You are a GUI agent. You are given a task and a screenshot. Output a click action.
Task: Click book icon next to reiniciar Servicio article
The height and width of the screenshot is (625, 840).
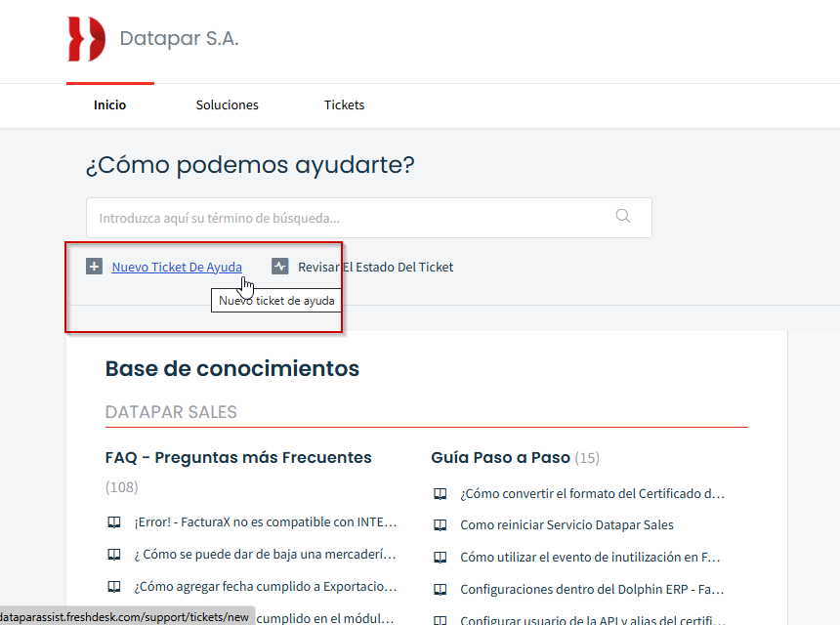[440, 525]
